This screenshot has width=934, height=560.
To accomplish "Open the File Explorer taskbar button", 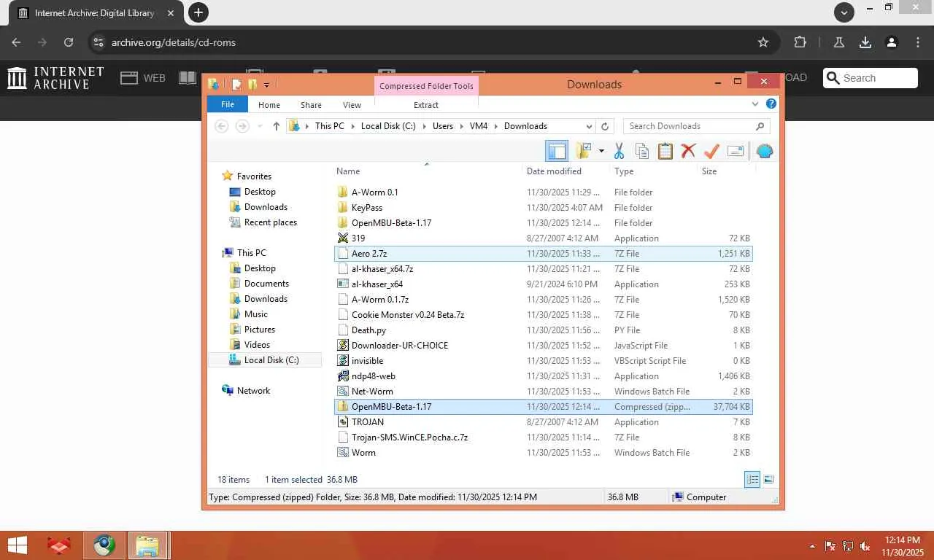I will [149, 545].
